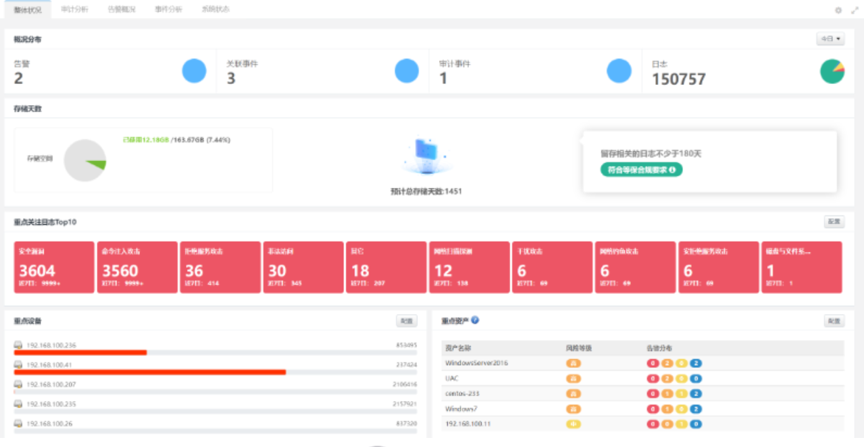
Task: Open the 事件分析 tab
Action: 168,8
